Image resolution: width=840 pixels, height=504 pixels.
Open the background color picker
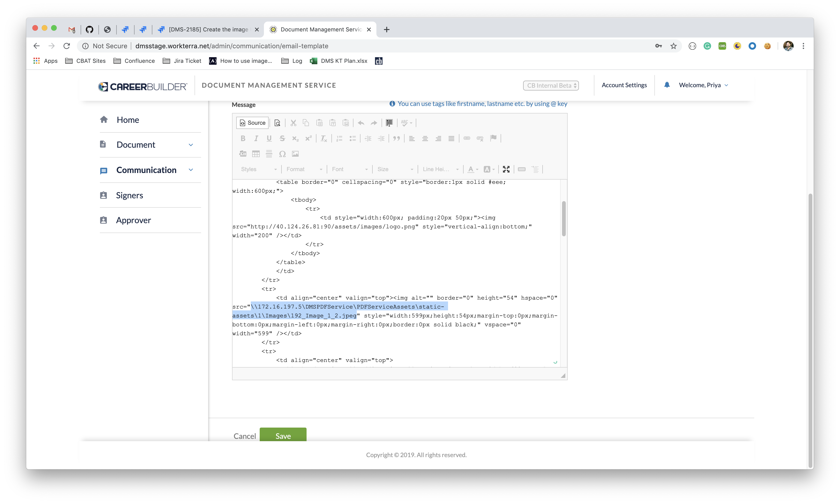(x=489, y=169)
